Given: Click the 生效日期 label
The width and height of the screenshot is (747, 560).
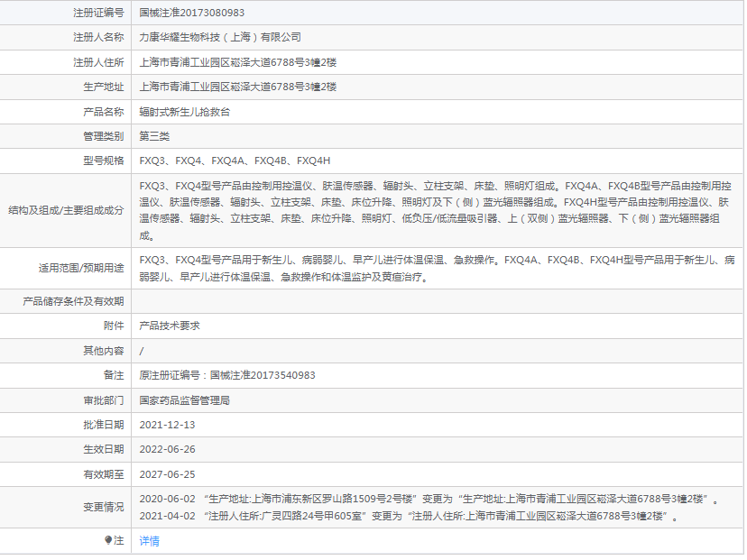Looking at the screenshot, I should 104,449.
